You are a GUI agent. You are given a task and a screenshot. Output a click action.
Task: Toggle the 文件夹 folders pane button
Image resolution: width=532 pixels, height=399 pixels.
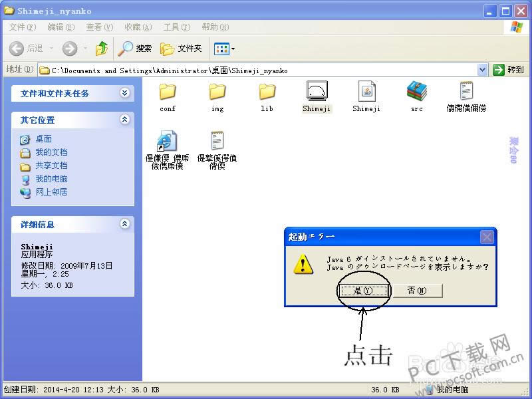click(182, 49)
